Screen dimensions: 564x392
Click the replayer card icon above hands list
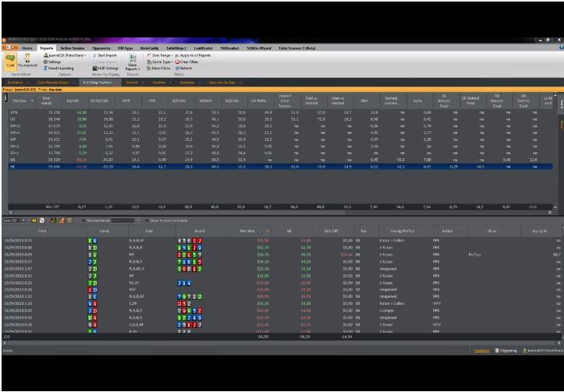tap(41, 221)
